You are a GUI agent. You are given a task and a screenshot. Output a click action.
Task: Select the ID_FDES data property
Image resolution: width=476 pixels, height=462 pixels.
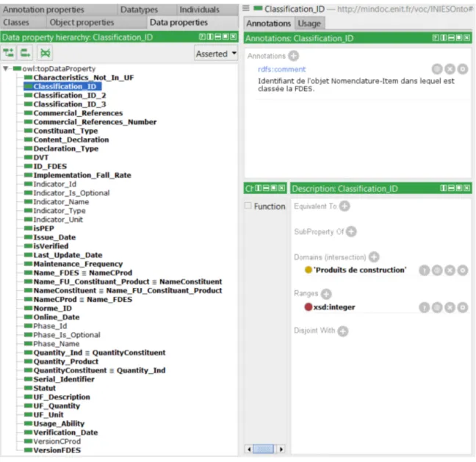tap(50, 166)
